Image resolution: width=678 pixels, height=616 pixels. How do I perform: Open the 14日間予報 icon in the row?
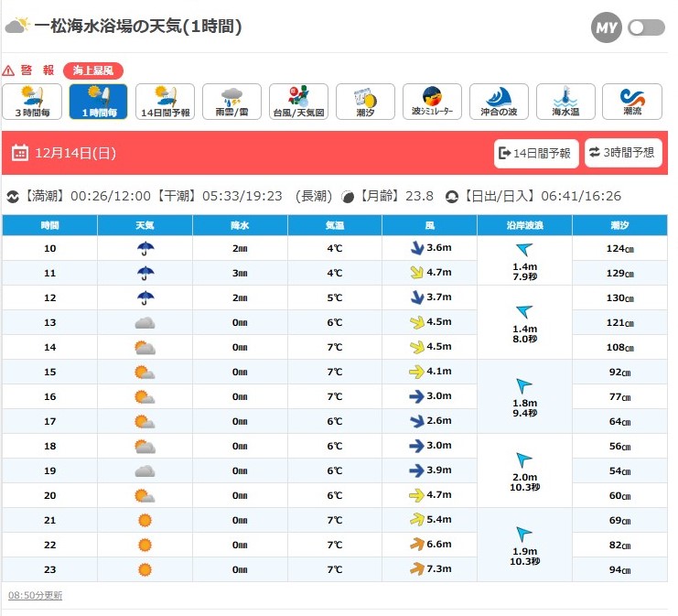166,102
